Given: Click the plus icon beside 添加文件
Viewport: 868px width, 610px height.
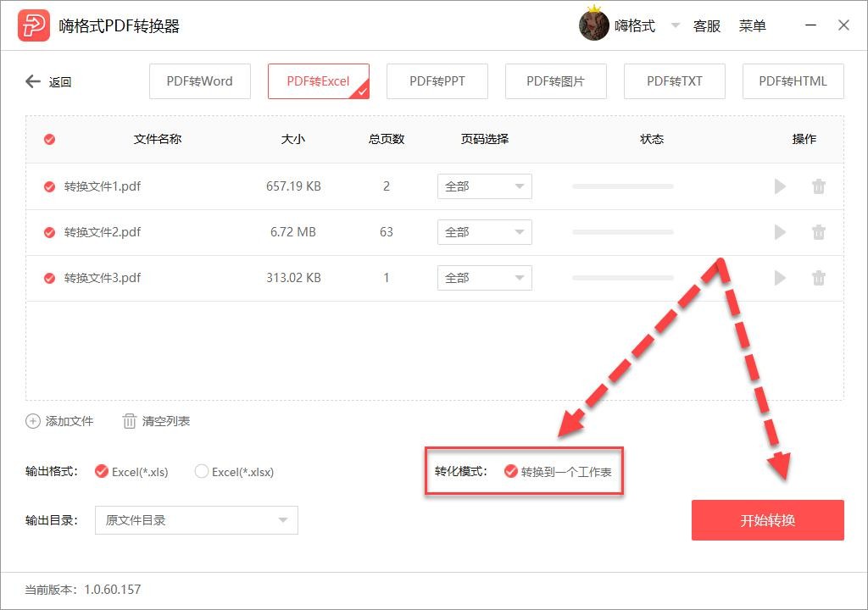Looking at the screenshot, I should pos(33,421).
